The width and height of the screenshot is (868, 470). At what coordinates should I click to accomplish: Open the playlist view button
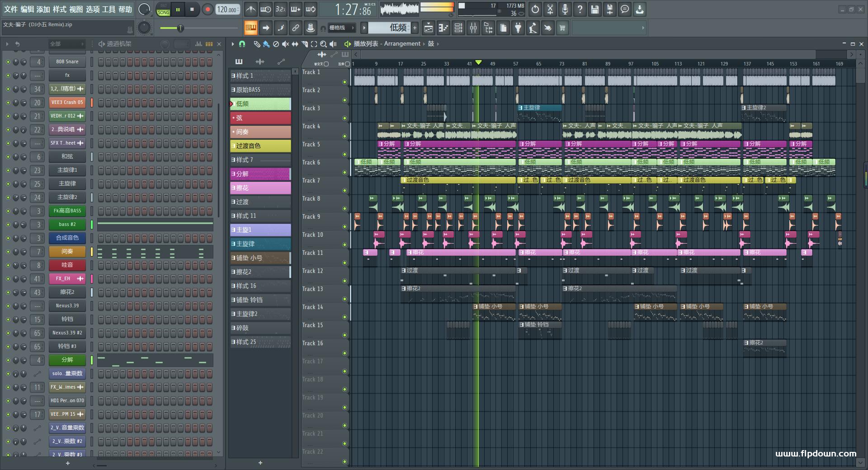[x=429, y=28]
